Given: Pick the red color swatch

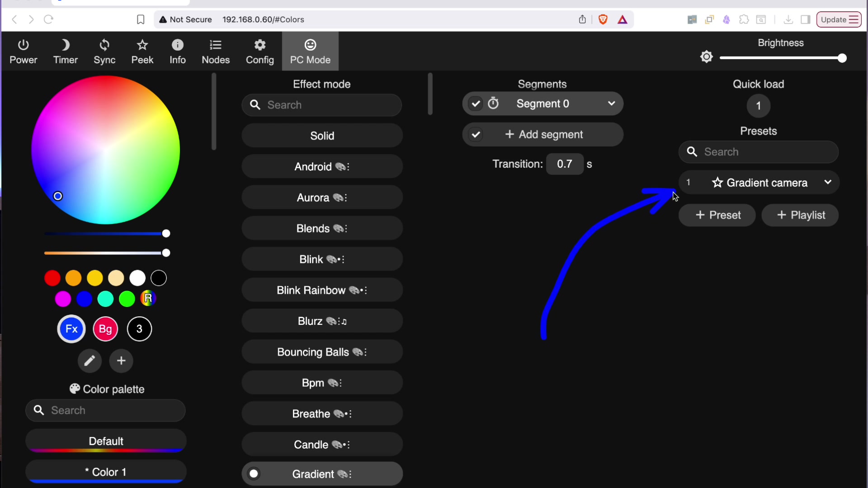Looking at the screenshot, I should coord(52,278).
